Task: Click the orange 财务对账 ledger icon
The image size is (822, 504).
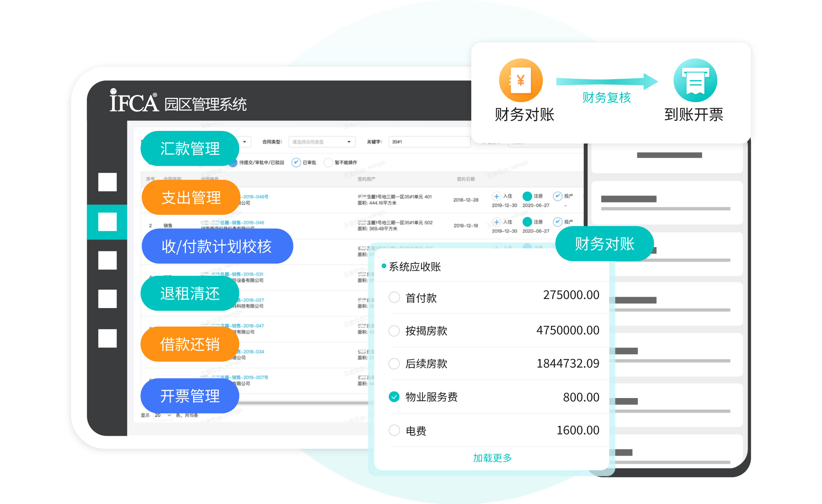Action: (x=521, y=81)
